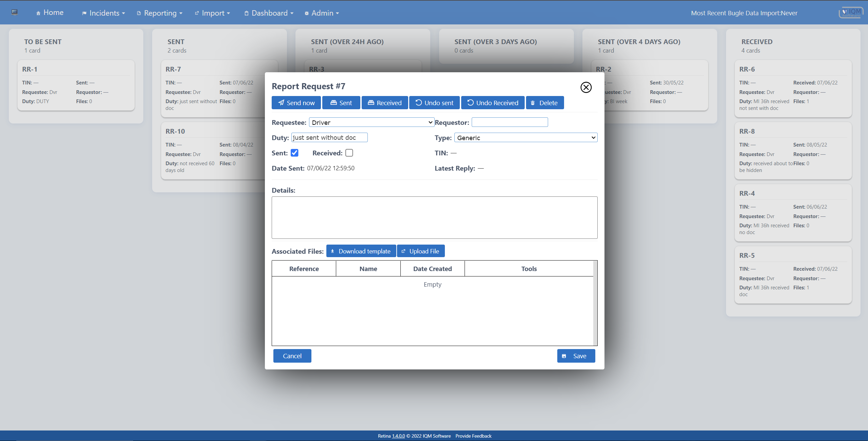
Task: Open the Type dropdown showing Generic
Action: point(526,138)
